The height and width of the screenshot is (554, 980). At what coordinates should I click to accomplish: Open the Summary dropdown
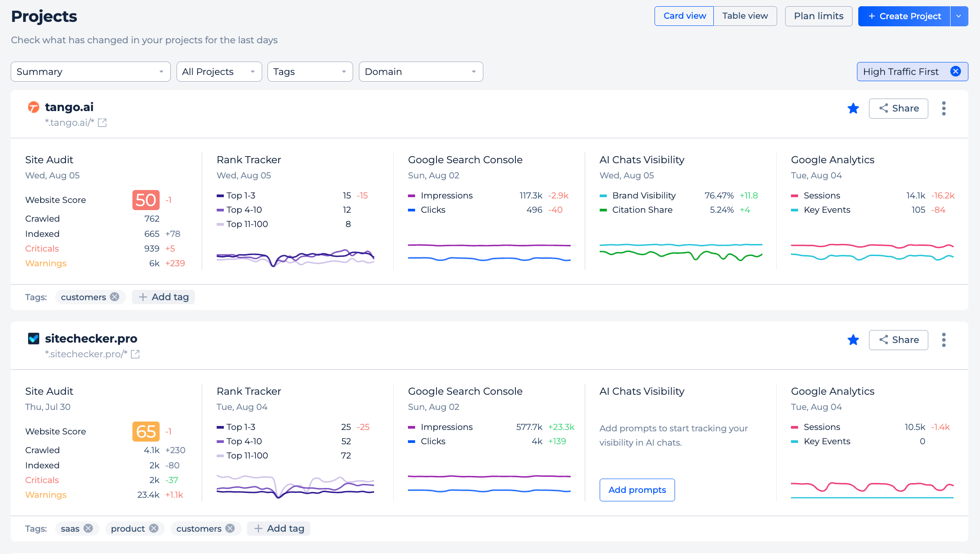[91, 72]
